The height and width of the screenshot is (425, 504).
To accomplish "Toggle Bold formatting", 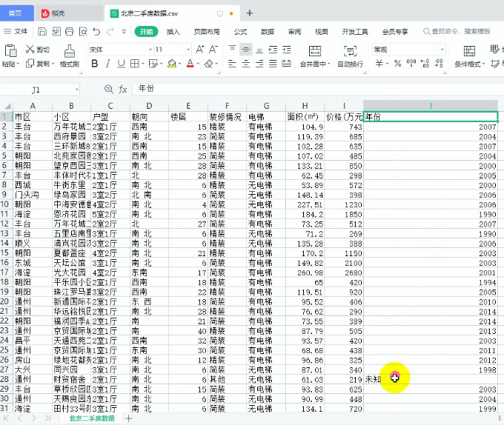I will [95, 64].
